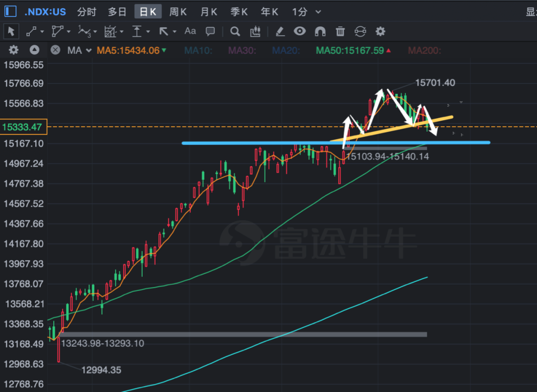
Task: Select the wave pattern drawing tool
Action: pos(84,31)
